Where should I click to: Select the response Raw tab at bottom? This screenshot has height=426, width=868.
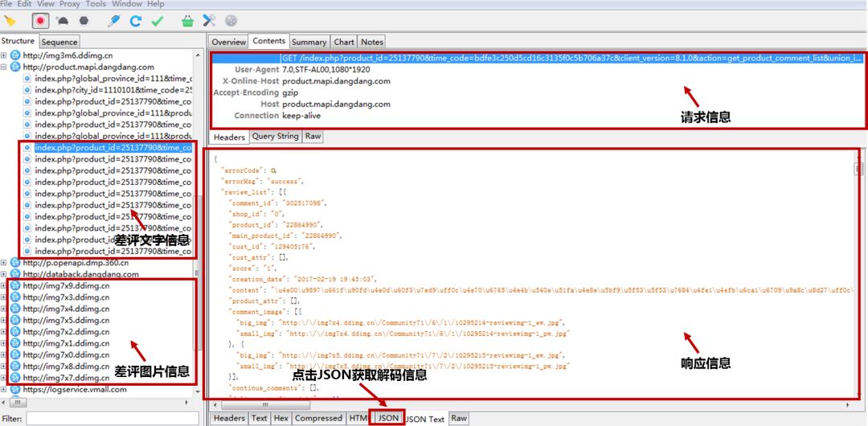point(459,418)
